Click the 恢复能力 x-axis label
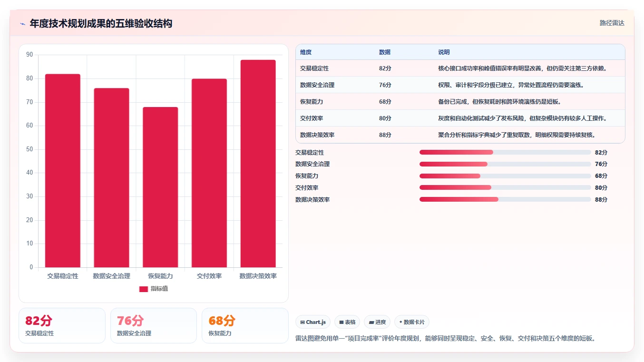Image resolution: width=644 pixels, height=362 pixels. coord(160,276)
